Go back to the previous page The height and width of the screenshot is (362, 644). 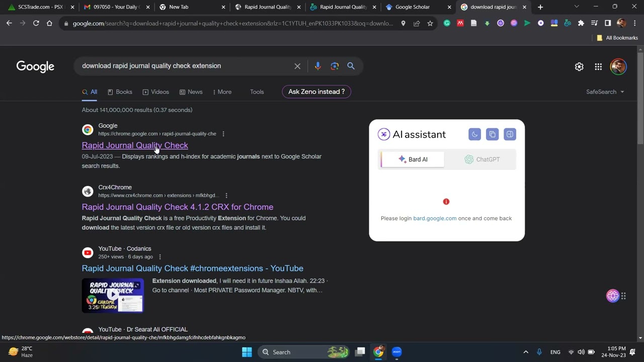coord(9,23)
